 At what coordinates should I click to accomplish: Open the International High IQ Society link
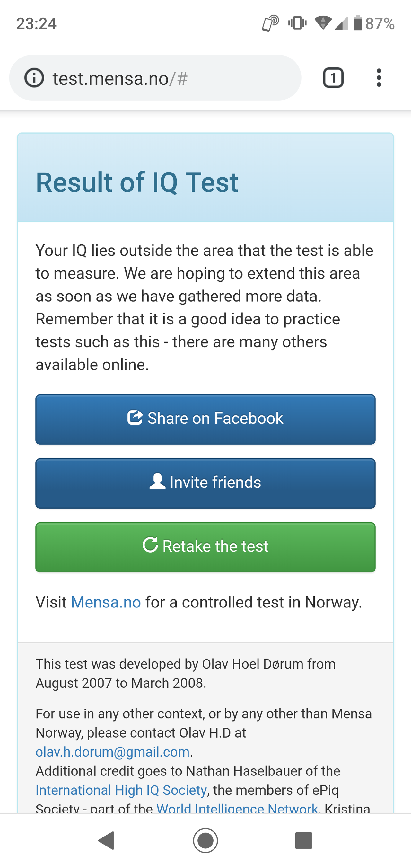[x=121, y=790]
